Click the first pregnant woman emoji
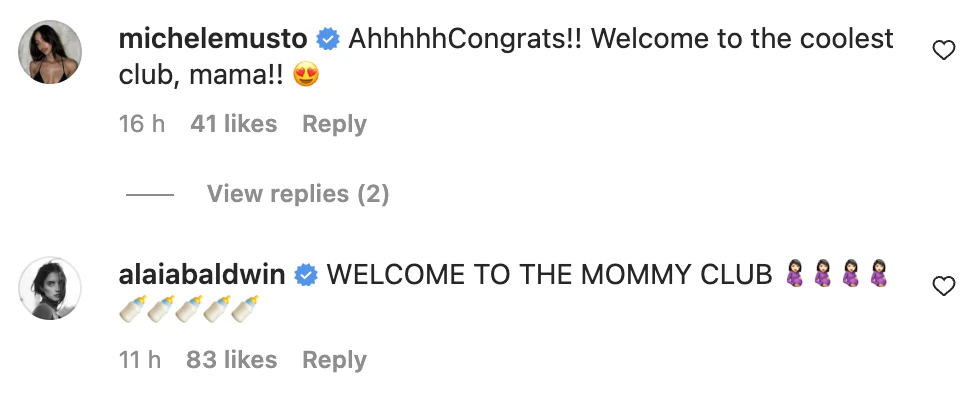This screenshot has height=410, width=978. [x=797, y=275]
